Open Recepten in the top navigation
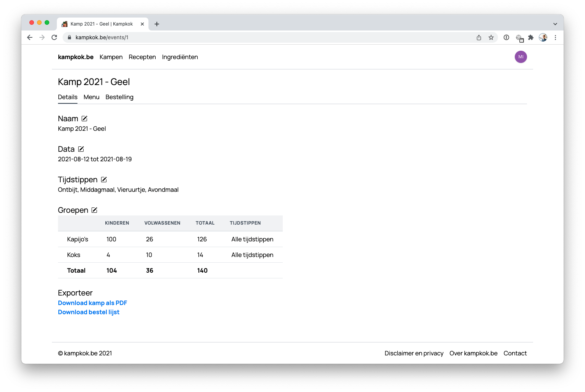Screen dimensions: 585x392 pyautogui.click(x=142, y=57)
